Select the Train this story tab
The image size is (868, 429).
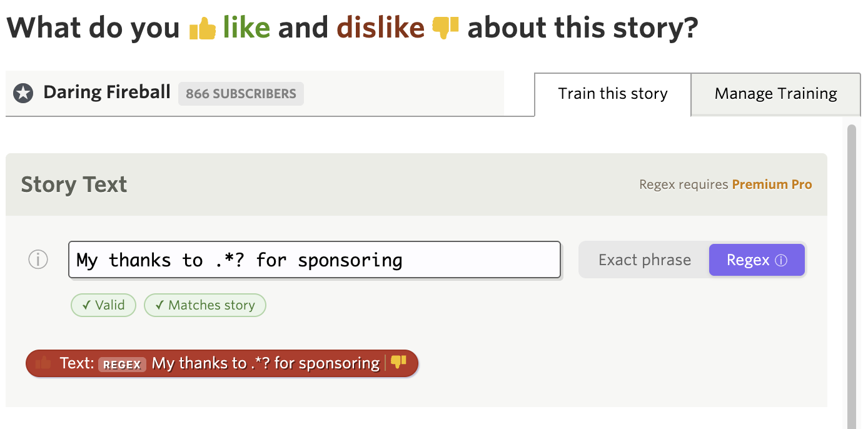[612, 93]
